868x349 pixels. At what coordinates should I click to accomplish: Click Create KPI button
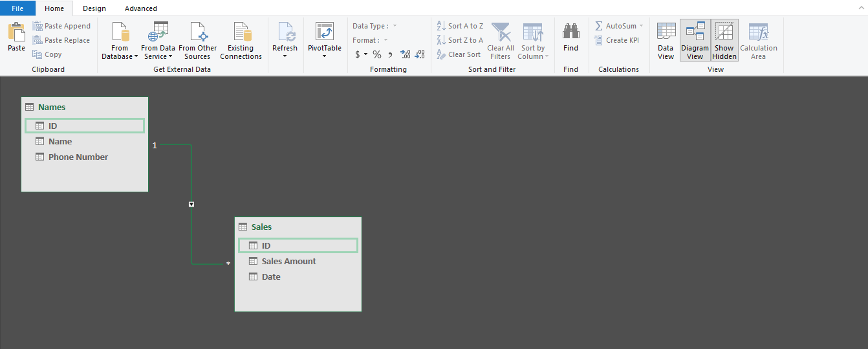[x=617, y=40]
